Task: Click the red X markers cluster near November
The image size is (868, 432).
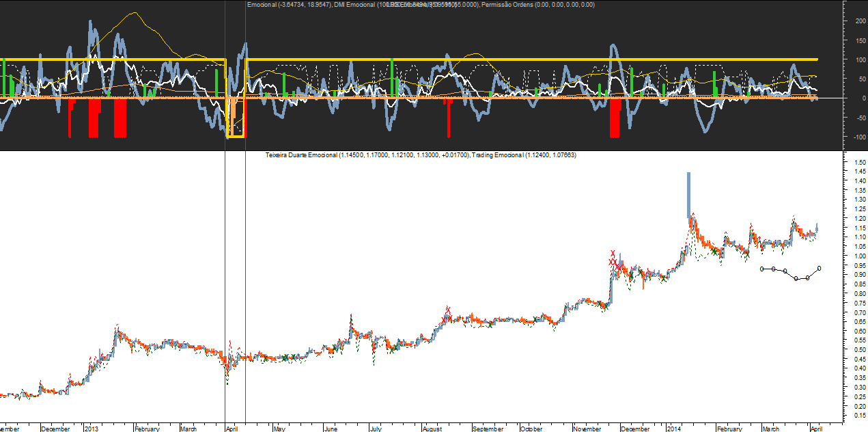Action: tap(614, 260)
